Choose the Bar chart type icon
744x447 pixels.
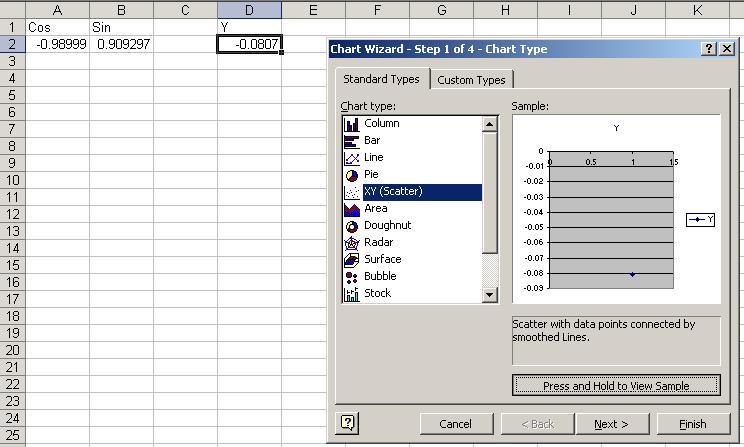point(351,141)
